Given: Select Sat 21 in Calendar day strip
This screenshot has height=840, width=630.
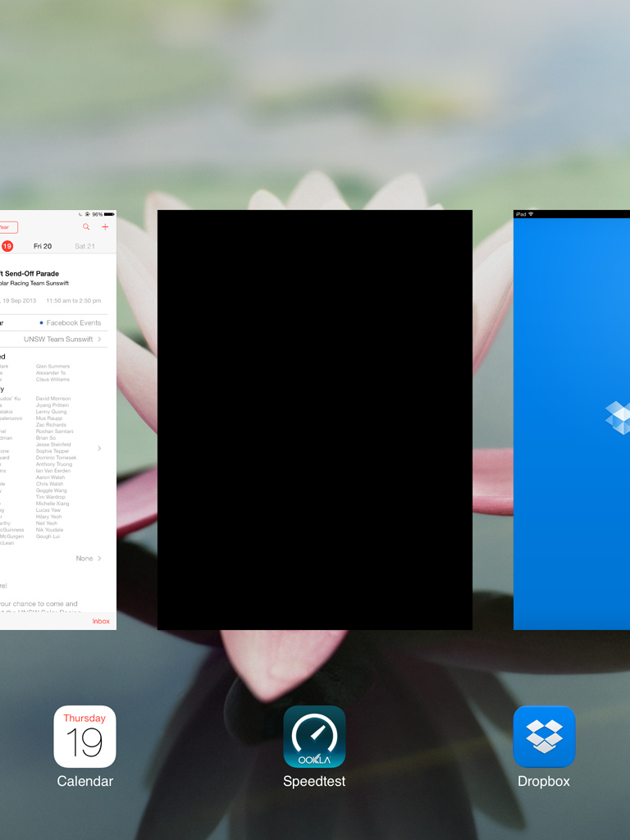Looking at the screenshot, I should click(x=84, y=246).
